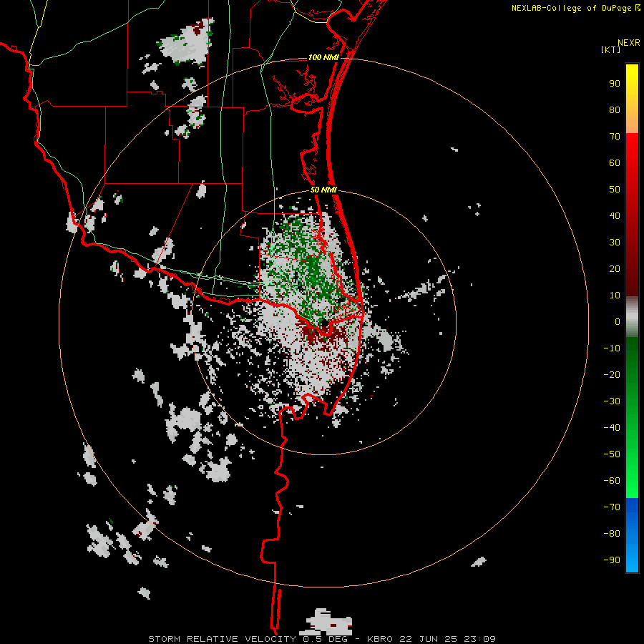Click the "NEXR" label above the color scale
The image size is (644, 644).
tap(629, 43)
